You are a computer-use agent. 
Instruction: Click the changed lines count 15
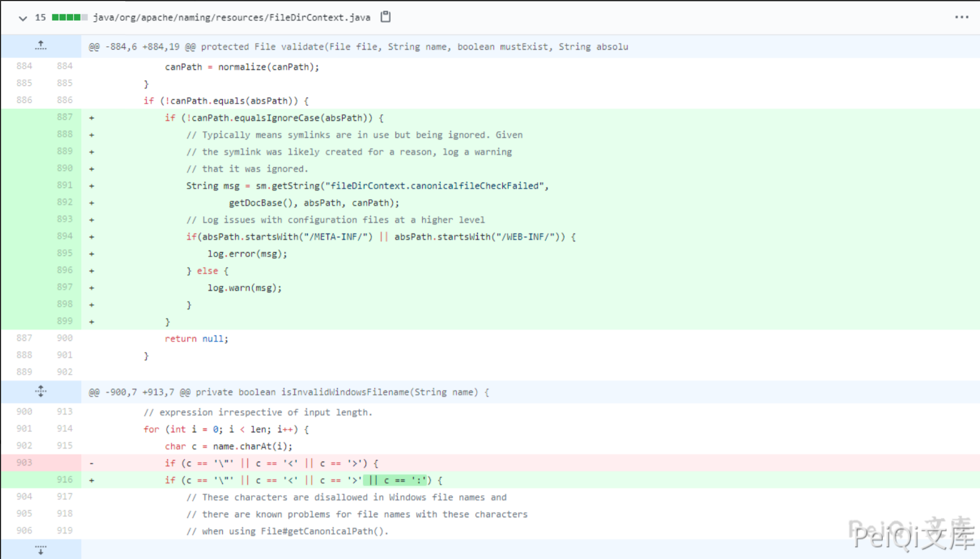(x=40, y=17)
